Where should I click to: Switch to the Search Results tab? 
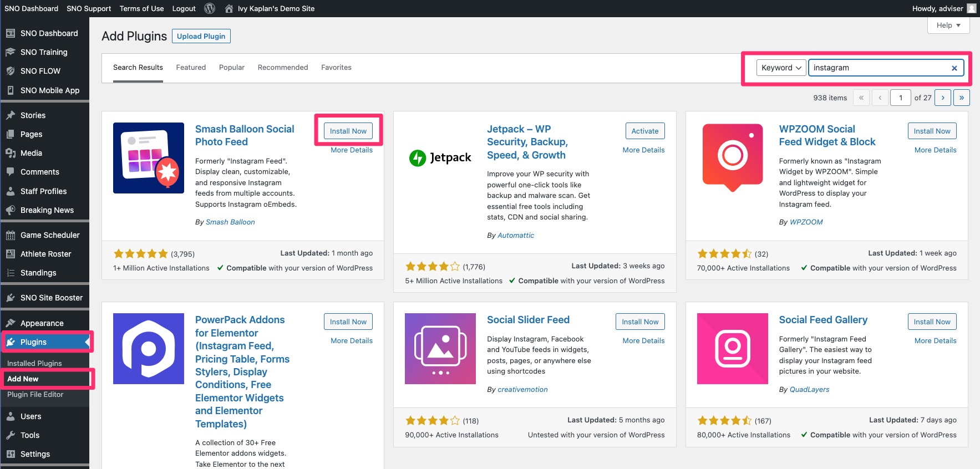[138, 67]
